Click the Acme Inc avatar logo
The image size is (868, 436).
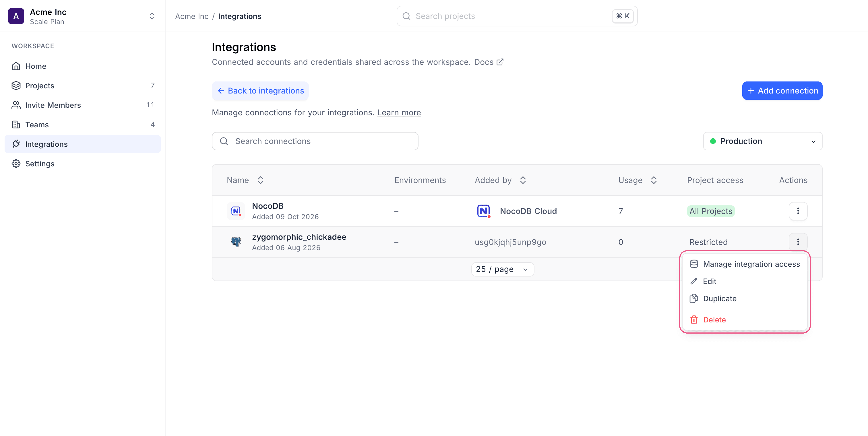(16, 16)
